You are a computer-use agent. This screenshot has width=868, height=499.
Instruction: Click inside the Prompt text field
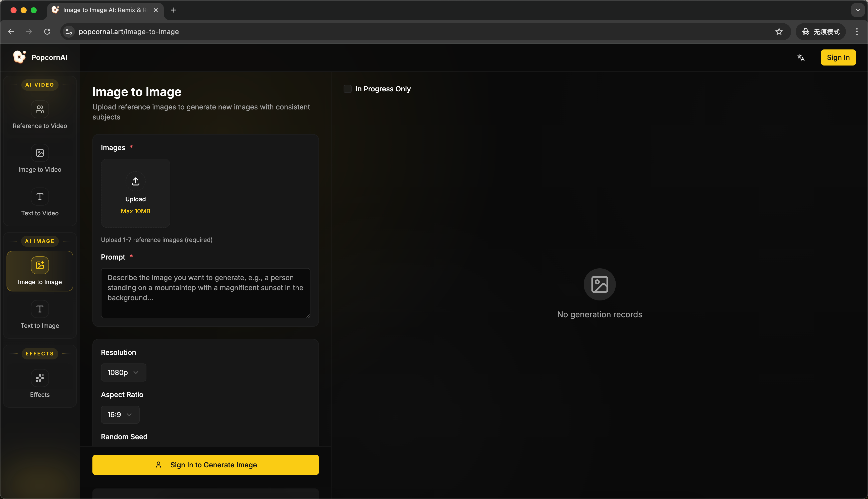click(x=205, y=293)
